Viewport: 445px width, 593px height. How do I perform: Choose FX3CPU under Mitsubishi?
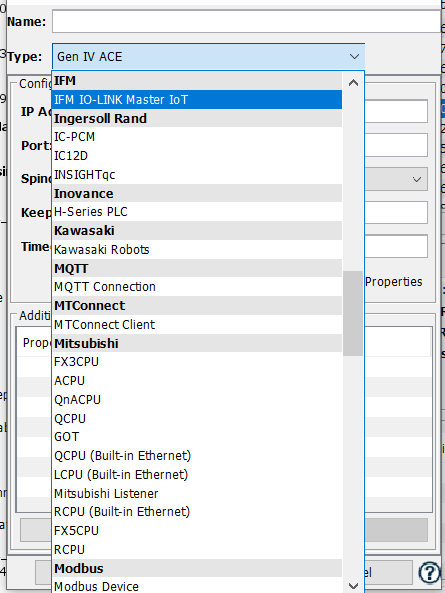click(x=197, y=362)
